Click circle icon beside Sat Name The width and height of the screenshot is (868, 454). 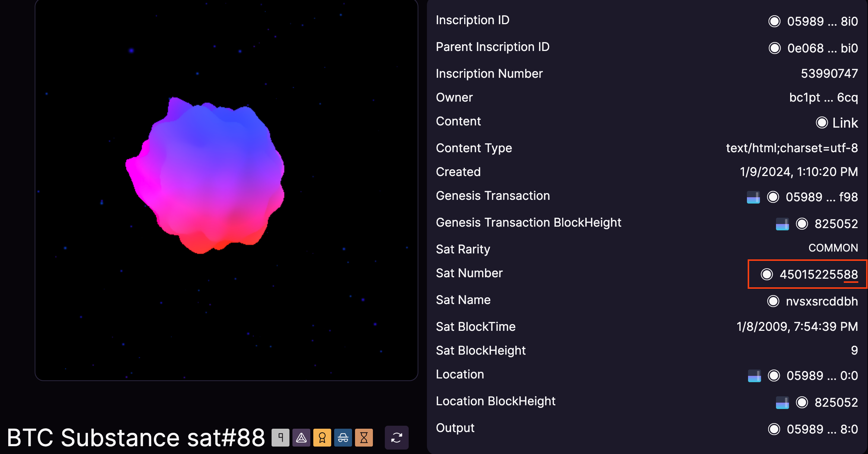tap(773, 301)
